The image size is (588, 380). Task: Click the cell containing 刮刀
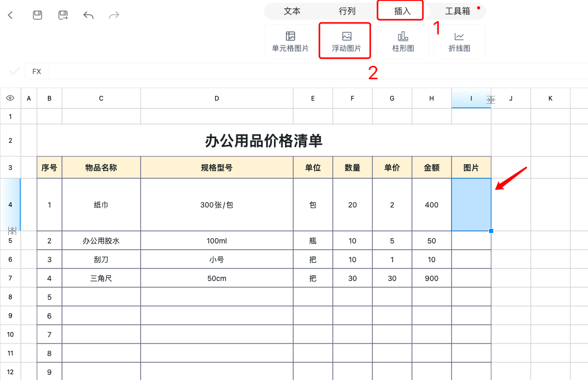coord(101,260)
